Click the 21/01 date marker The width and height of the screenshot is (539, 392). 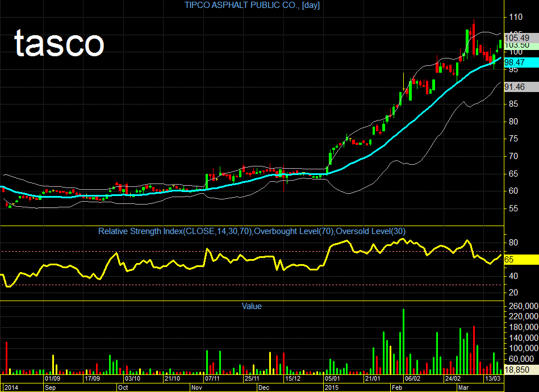pyautogui.click(x=373, y=378)
